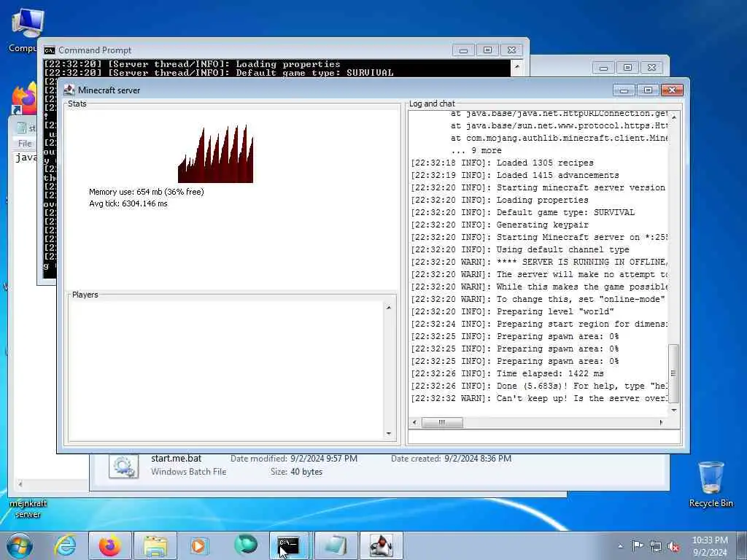Launch Internet Explorer from the taskbar
This screenshot has height=560, width=747.
pyautogui.click(x=64, y=545)
